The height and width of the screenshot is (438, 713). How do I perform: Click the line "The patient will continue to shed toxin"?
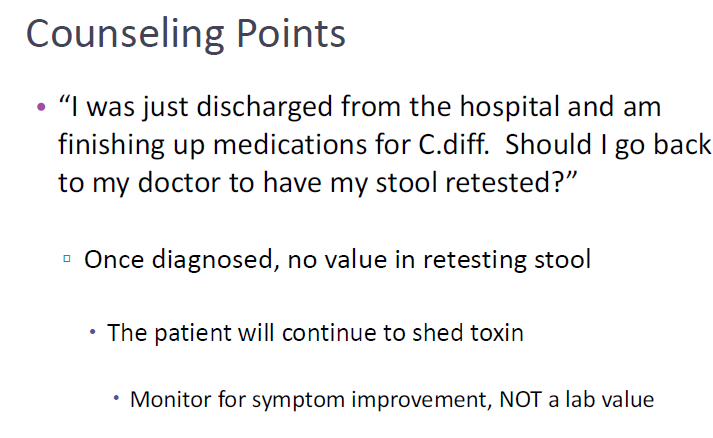(x=315, y=332)
